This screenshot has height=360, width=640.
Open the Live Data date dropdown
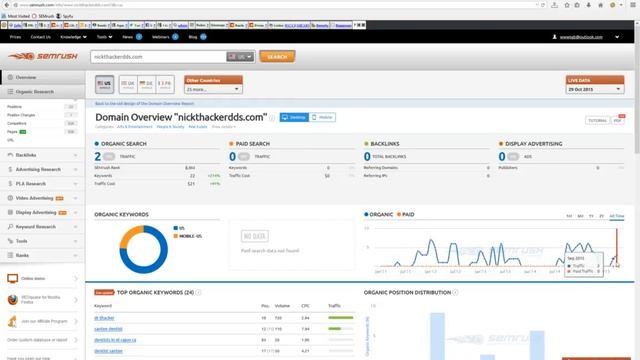[x=595, y=89]
